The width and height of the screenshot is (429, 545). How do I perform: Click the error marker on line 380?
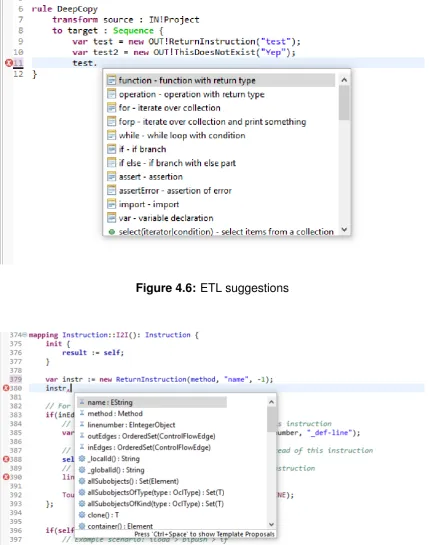point(6,388)
